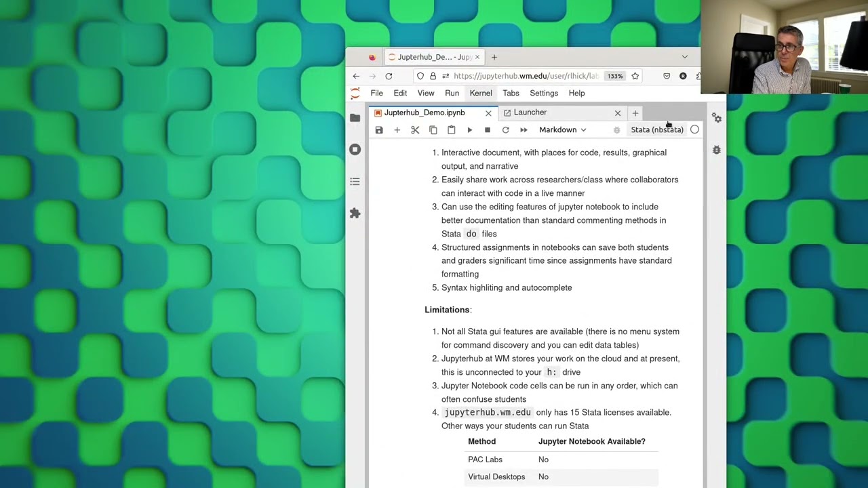The image size is (868, 488).
Task: Open the Property Inspector gears icon
Action: [x=717, y=118]
